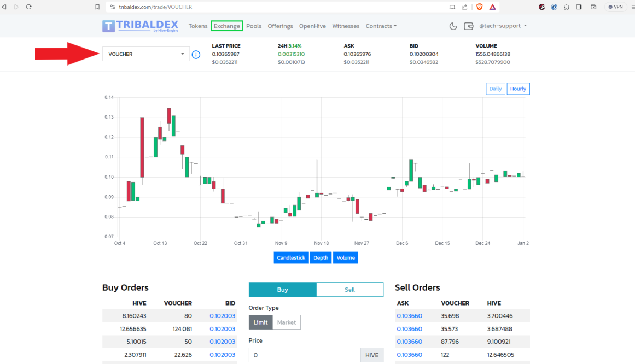Click ask 0.103660 in the 122 VOUCHER row
This screenshot has height=364, width=635.
point(410,355)
